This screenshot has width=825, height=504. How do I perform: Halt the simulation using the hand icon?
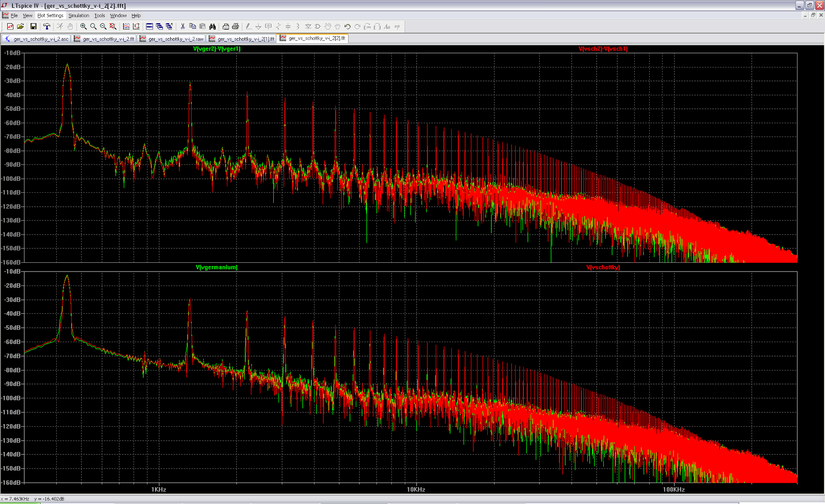click(70, 26)
